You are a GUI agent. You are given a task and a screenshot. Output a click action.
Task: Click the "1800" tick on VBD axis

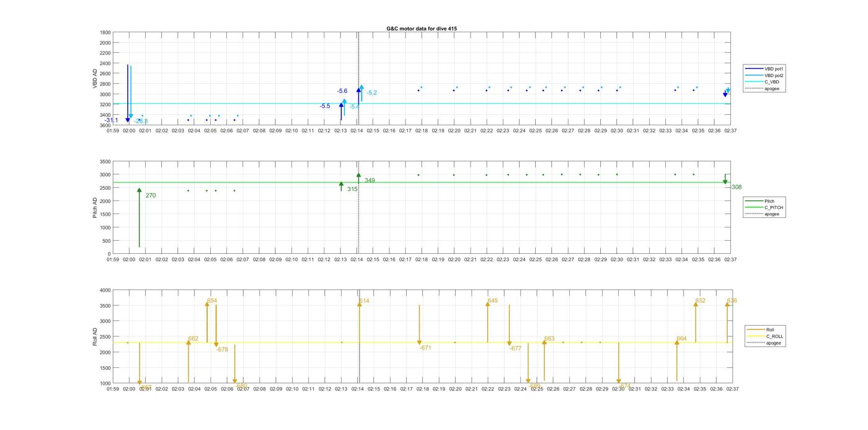point(105,32)
